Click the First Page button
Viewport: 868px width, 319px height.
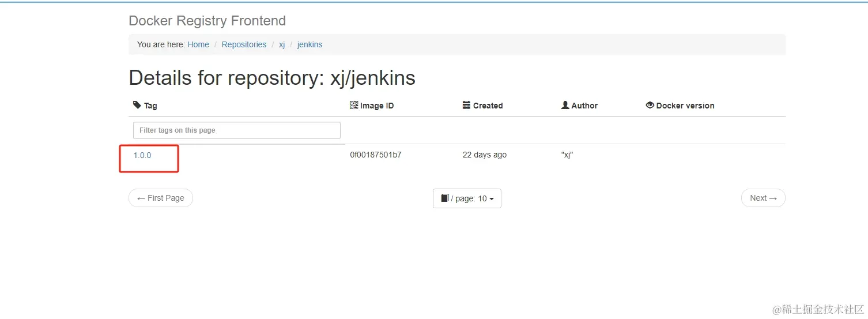click(x=161, y=198)
